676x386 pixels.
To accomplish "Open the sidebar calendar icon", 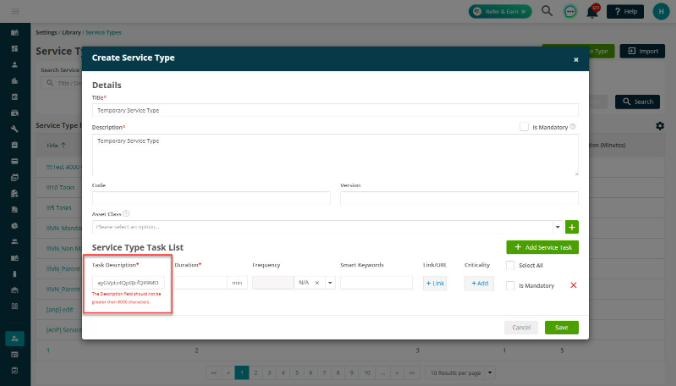I will (x=15, y=177).
